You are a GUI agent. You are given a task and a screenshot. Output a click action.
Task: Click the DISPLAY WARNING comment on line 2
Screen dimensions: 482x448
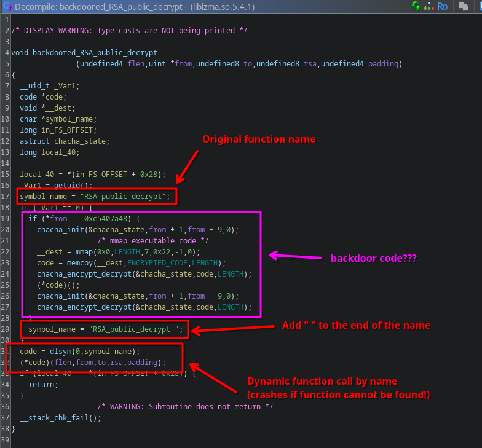coord(129,31)
